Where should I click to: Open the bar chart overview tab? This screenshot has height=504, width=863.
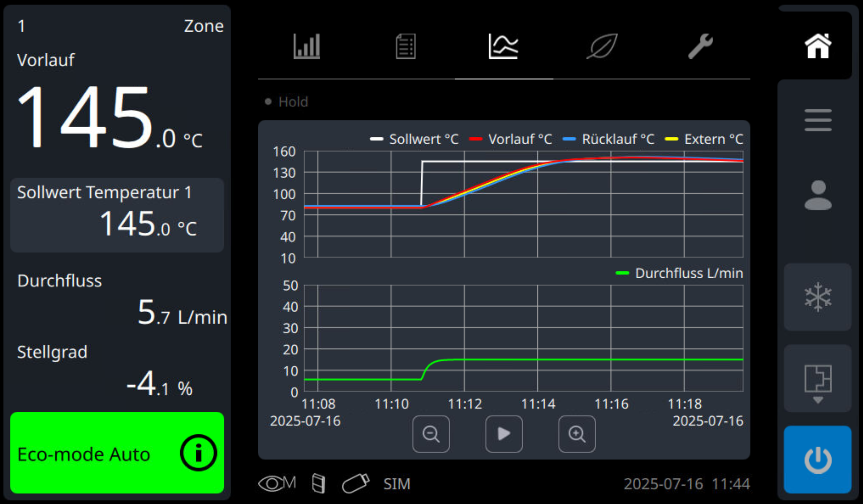point(307,46)
